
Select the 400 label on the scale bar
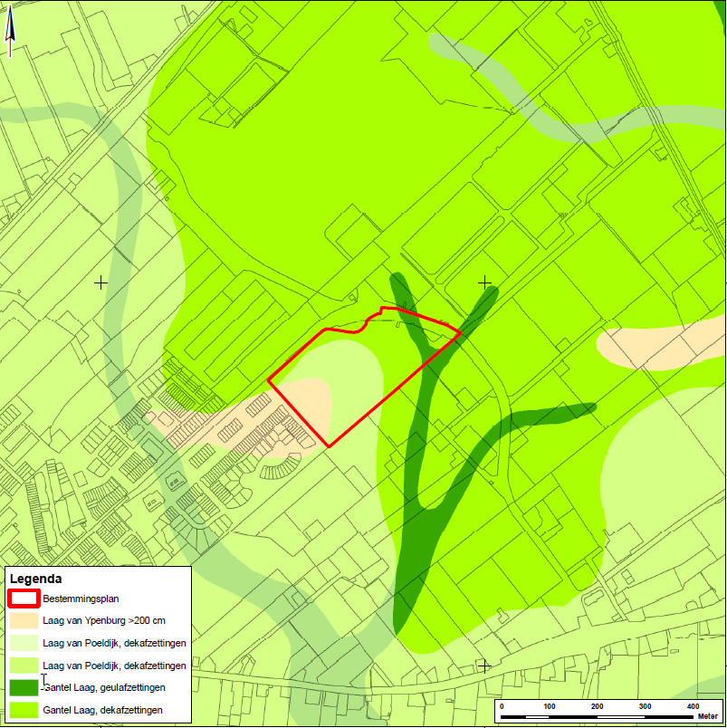693,706
